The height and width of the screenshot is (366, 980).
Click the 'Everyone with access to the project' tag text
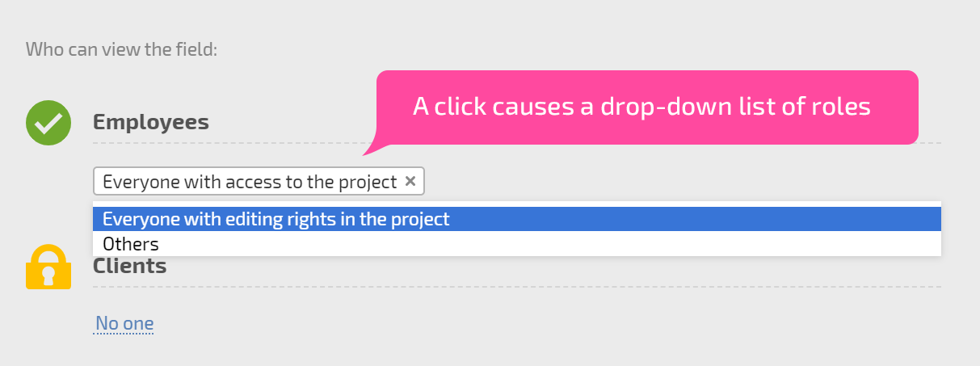[x=250, y=182]
